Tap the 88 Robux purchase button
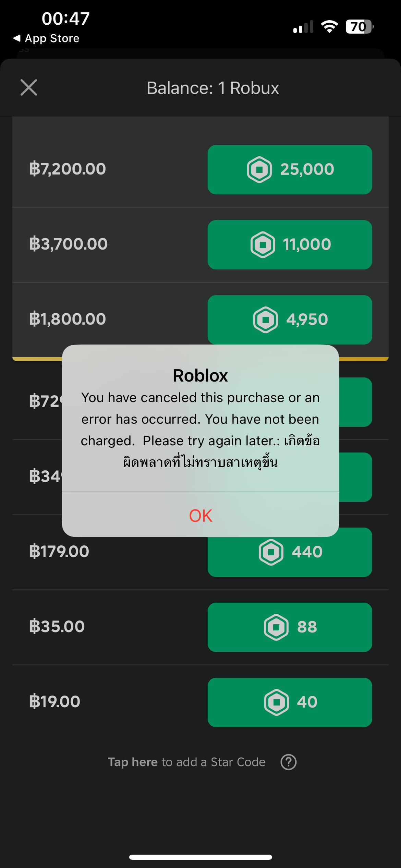The height and width of the screenshot is (868, 401). coord(290,627)
